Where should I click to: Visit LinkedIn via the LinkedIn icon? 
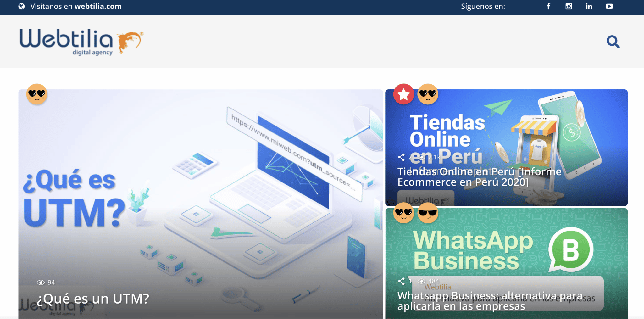(589, 6)
